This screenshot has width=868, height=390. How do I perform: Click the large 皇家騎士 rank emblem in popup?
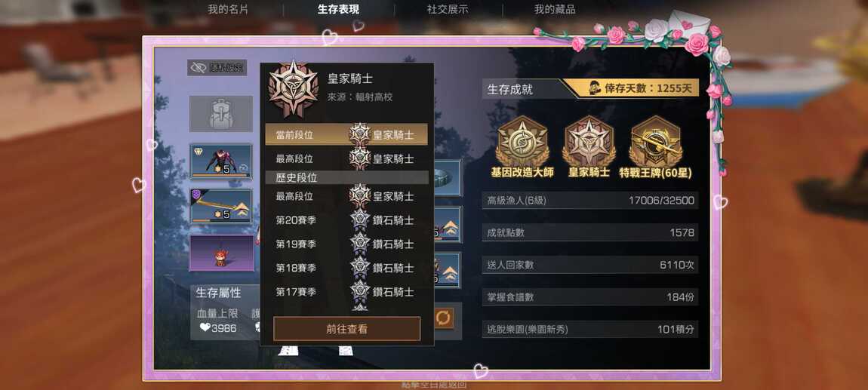point(294,89)
